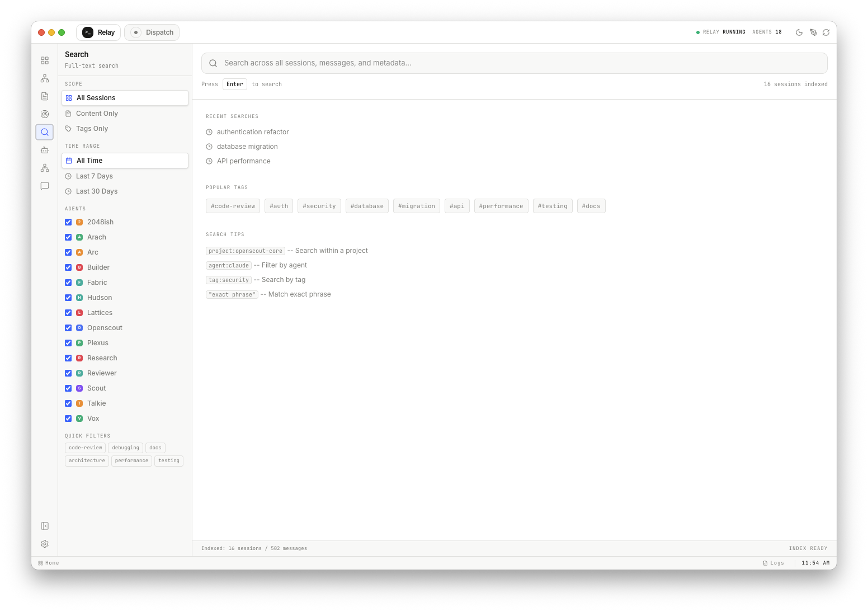Apply the debugging quick filter
Viewport: 868px width, 611px height.
[x=125, y=448]
